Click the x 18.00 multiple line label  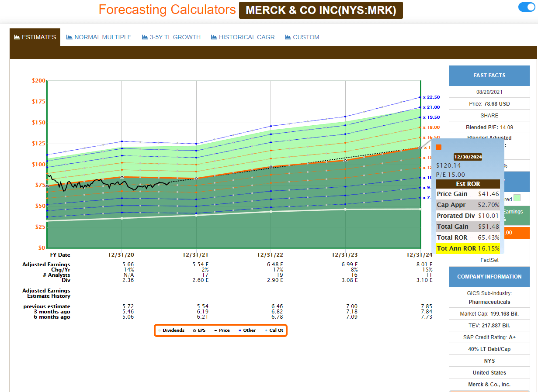tap(431, 127)
